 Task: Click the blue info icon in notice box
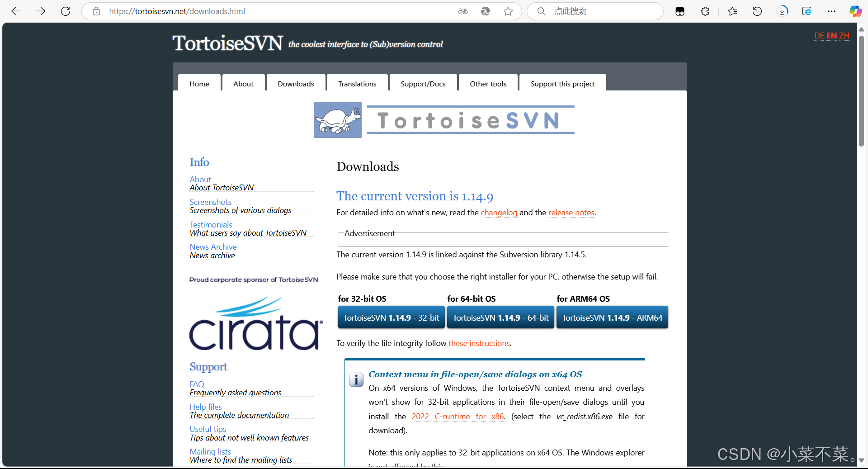[356, 380]
